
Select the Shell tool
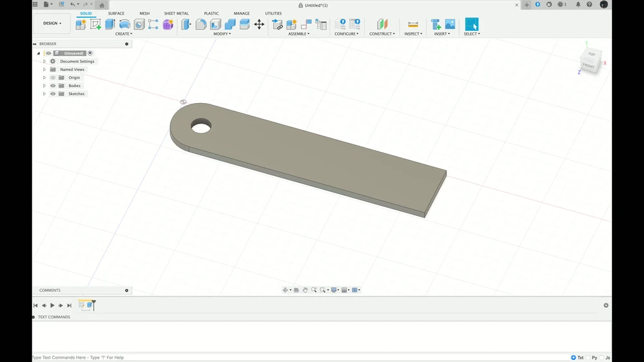tap(216, 24)
